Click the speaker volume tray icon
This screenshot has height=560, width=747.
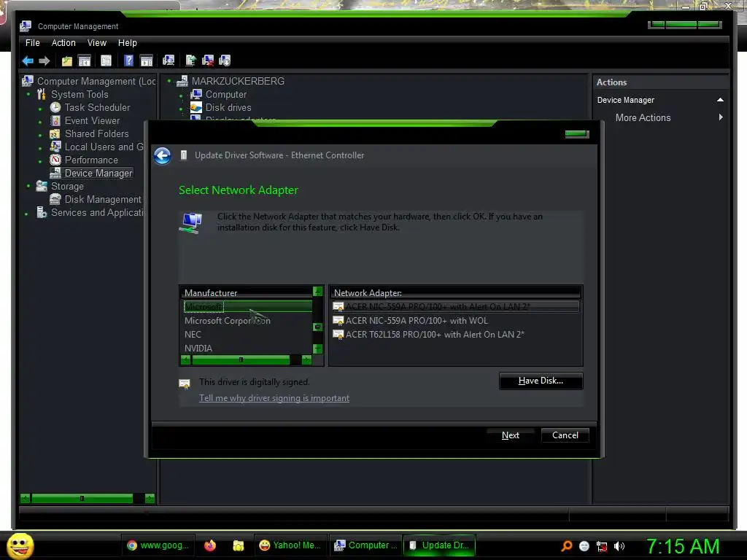coord(619,546)
